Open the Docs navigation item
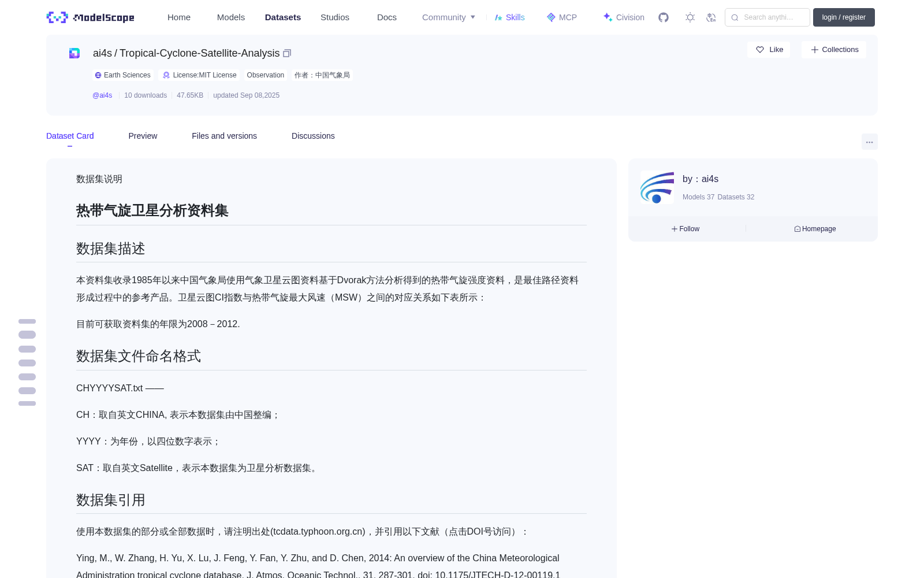This screenshot has width=924, height=578. [387, 17]
